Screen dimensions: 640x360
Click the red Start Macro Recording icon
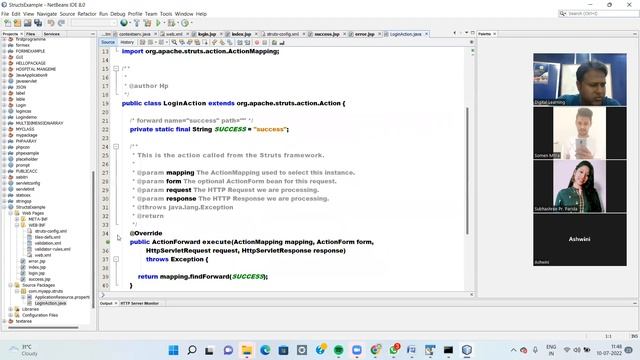pos(257,42)
